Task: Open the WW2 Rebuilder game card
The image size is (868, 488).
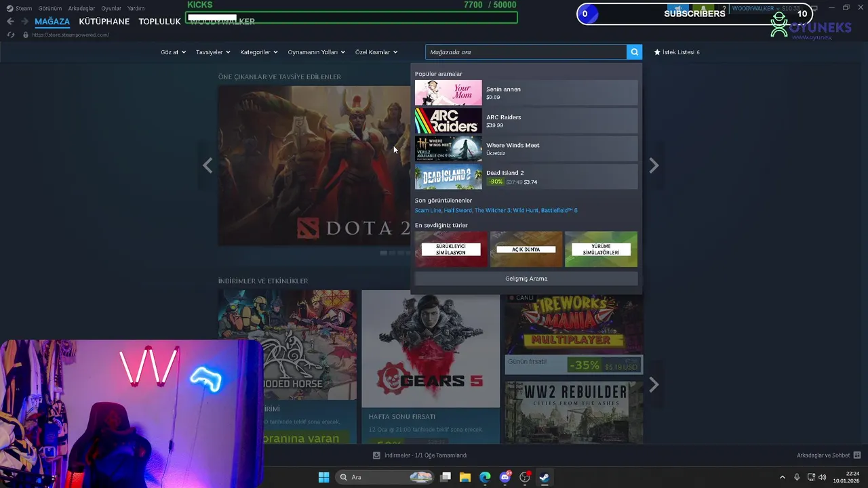Action: pos(574,412)
